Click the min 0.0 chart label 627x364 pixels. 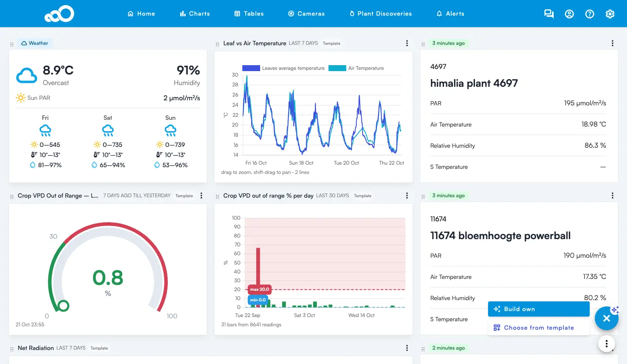coord(258,300)
